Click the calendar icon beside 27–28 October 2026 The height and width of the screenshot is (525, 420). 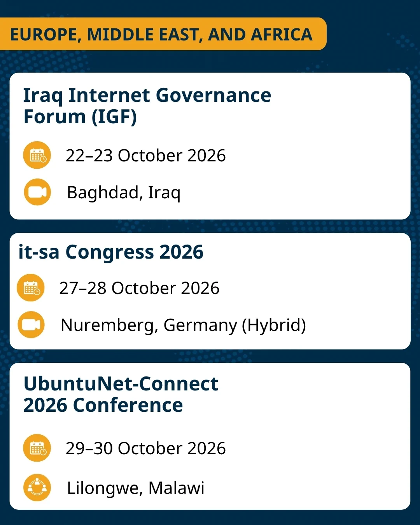(31, 288)
